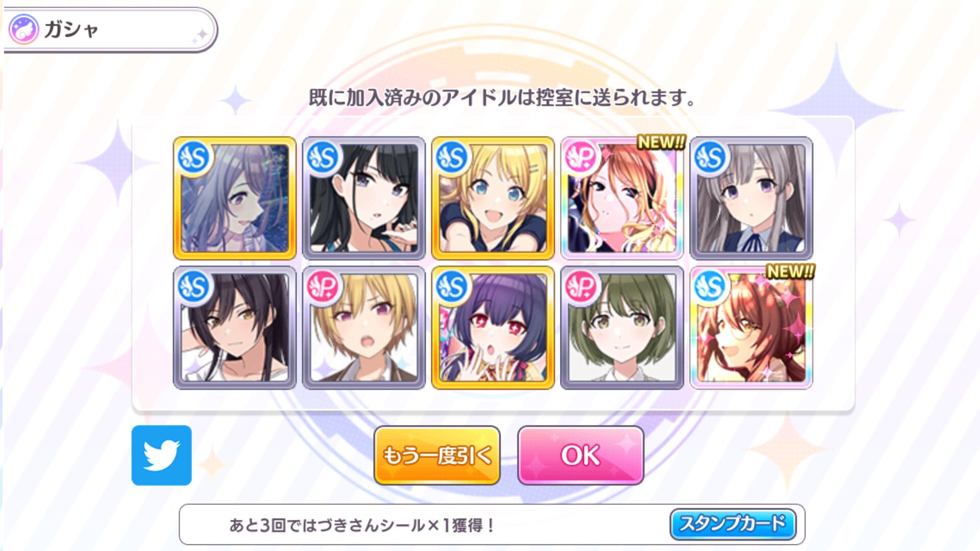Open the blonde blue-eyed idol card

tap(493, 198)
